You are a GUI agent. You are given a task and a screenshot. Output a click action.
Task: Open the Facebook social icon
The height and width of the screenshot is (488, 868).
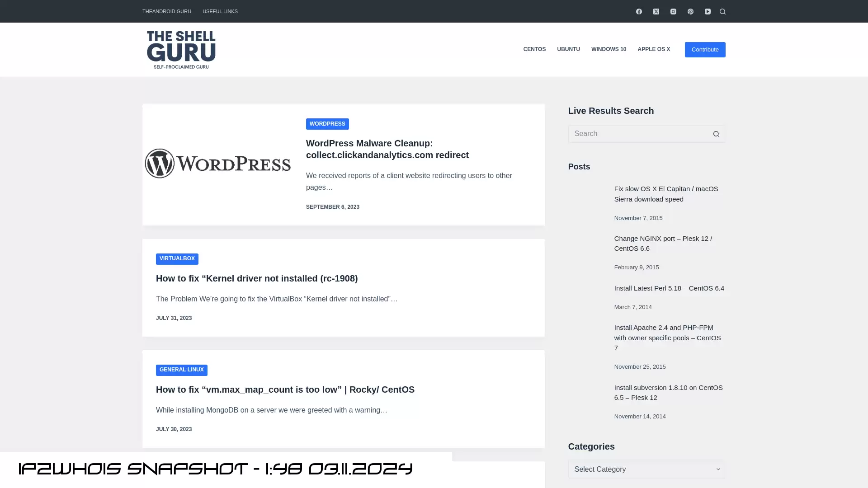639,11
